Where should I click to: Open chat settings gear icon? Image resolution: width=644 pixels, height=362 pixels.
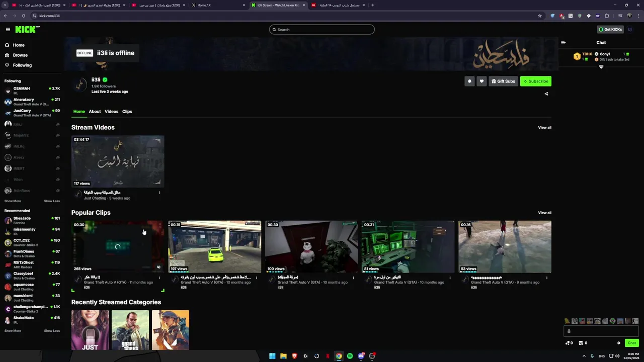tap(619, 343)
